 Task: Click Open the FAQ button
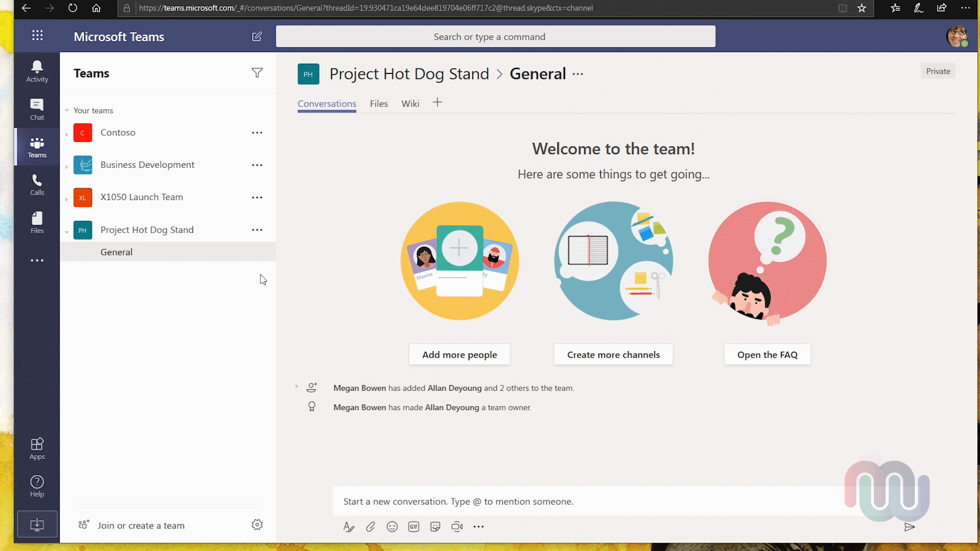pos(767,355)
